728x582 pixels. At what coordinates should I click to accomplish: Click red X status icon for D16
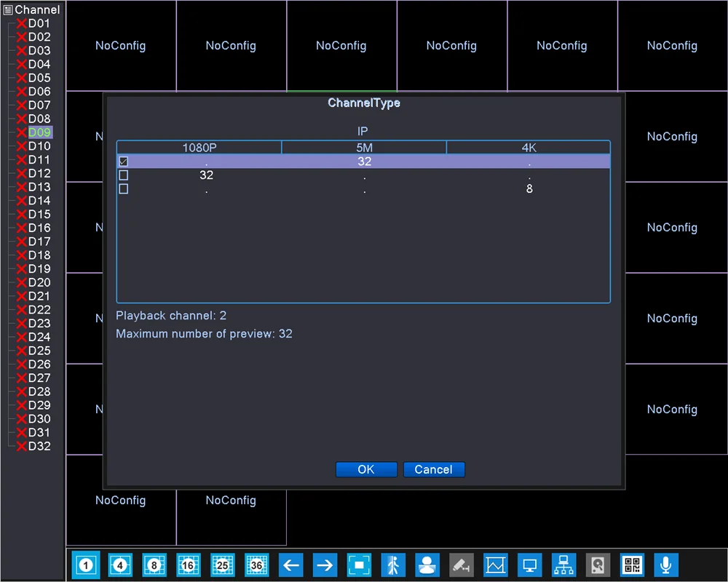point(21,228)
